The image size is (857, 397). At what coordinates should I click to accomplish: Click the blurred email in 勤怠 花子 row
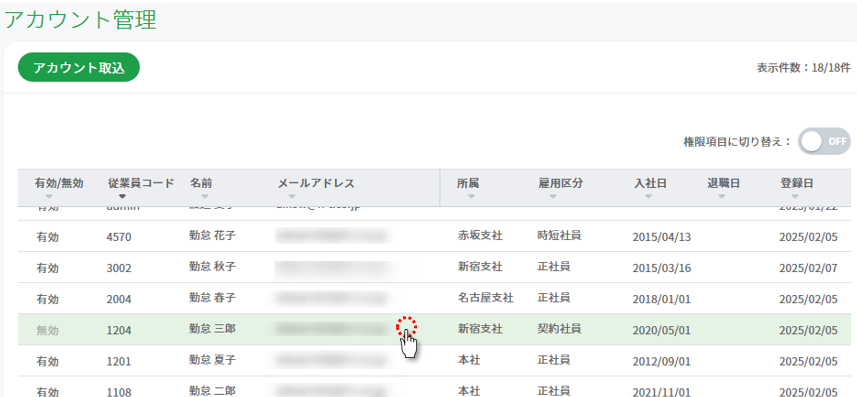332,236
